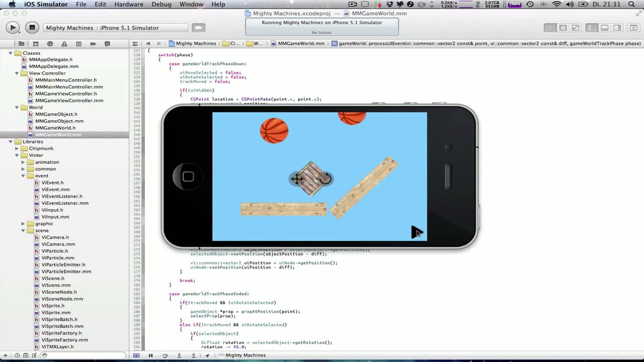Open the Issue navigator warning icon
The width and height of the screenshot is (644, 362).
64,43
